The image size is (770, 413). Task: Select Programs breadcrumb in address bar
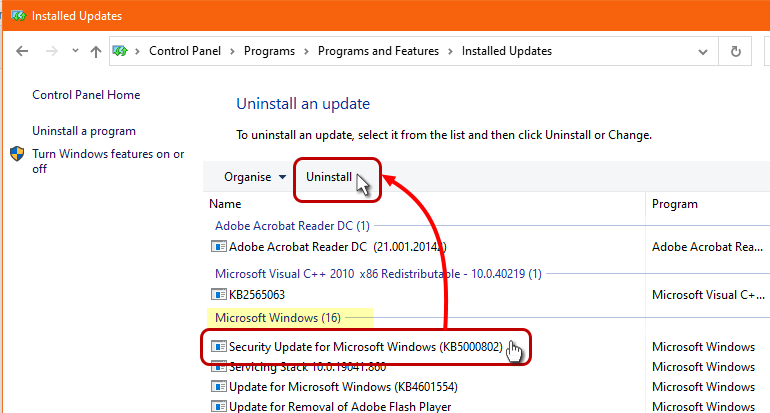tap(269, 51)
